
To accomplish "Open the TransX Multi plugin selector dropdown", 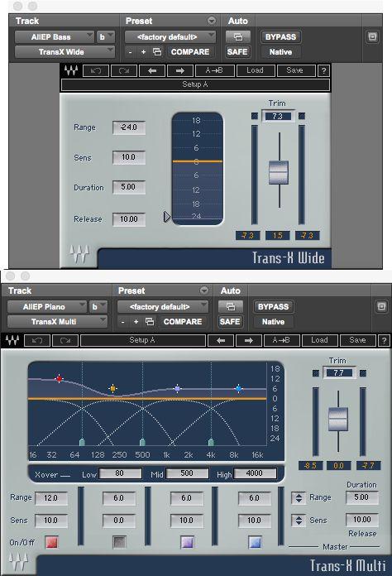I will [58, 322].
